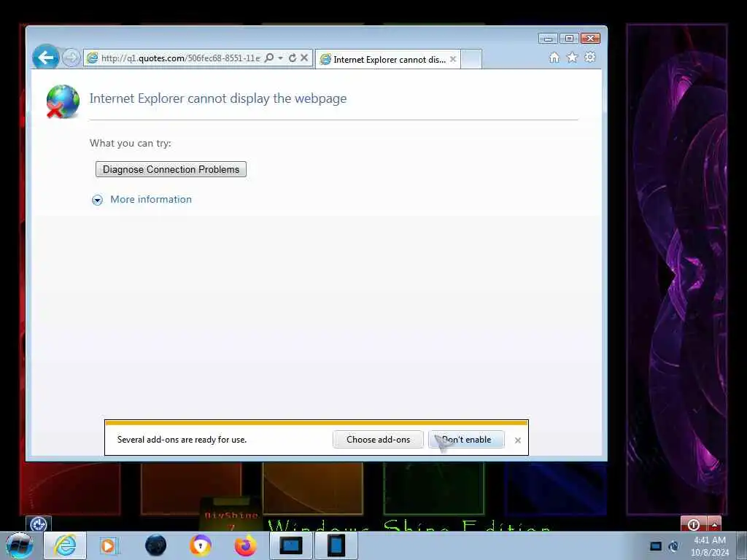Viewport: 747px width, 560px height.
Task: Close the 'Internet Explorer cannot dis...' tab
Action: [453, 59]
